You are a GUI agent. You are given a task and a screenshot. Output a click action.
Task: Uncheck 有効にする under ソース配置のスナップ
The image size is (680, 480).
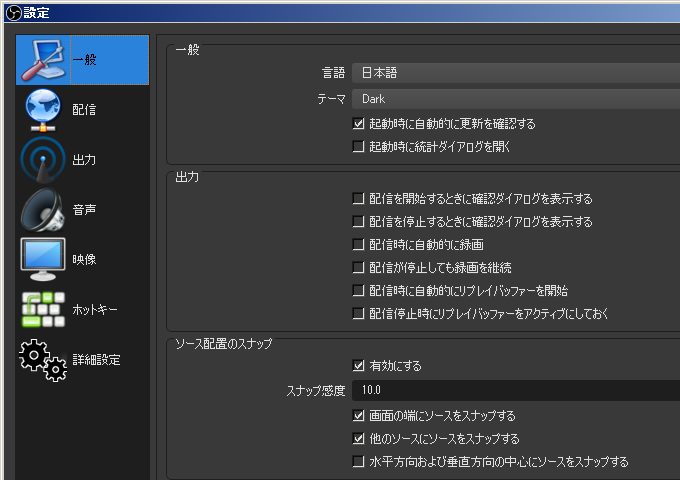359,366
